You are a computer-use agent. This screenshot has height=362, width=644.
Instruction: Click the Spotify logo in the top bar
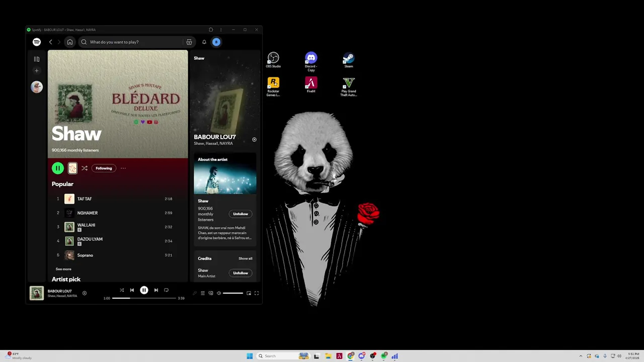(x=37, y=42)
